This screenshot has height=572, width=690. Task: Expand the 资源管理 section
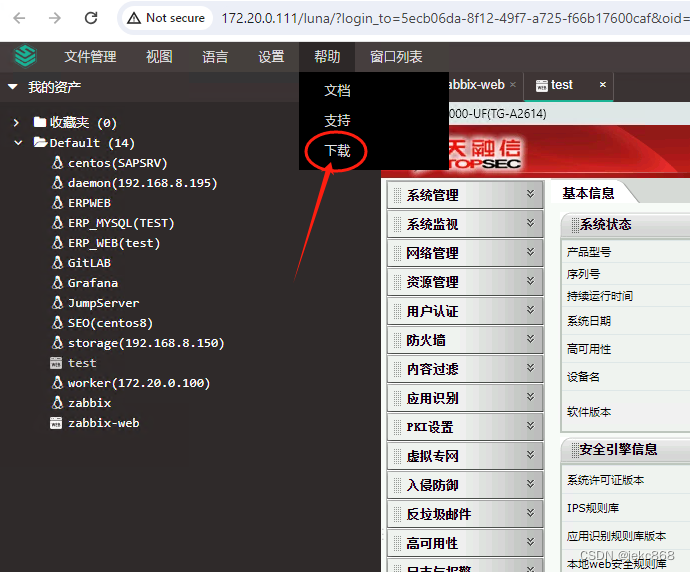click(x=465, y=282)
